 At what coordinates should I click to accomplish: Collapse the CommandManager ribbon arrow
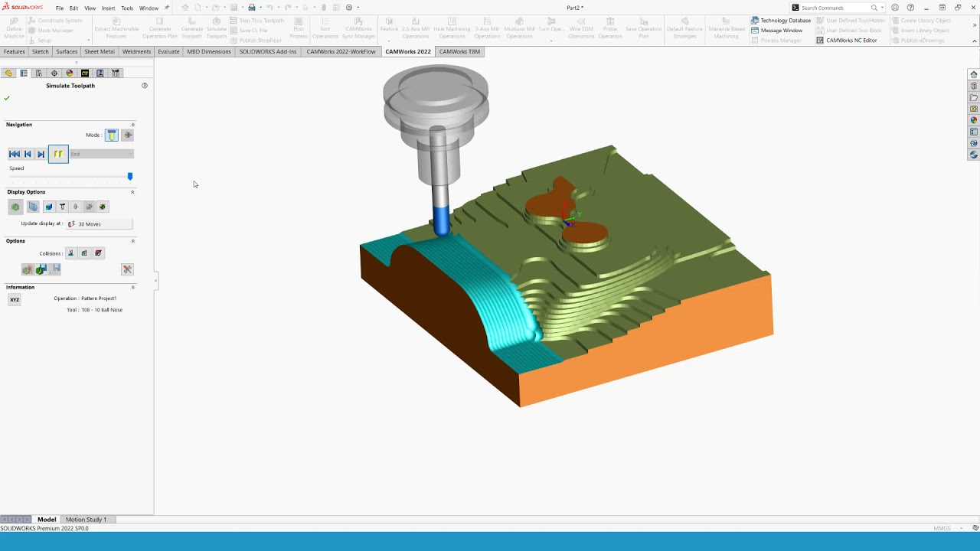click(975, 40)
